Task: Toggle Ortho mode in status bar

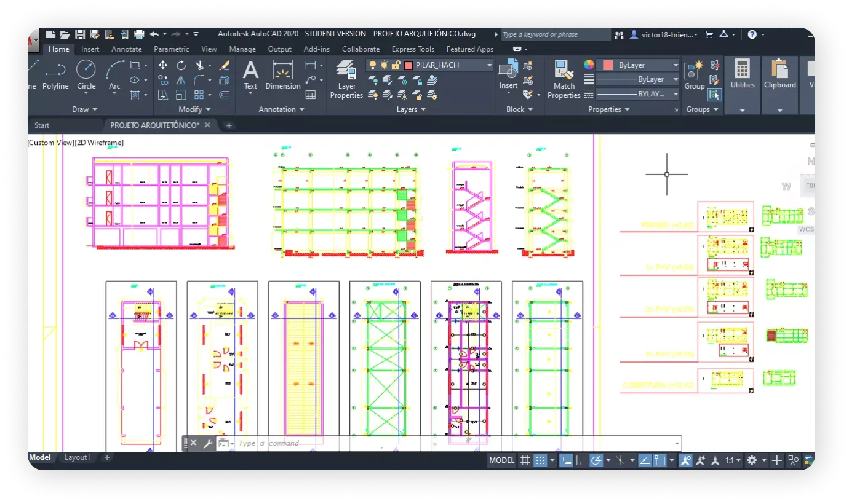Action: point(581,460)
